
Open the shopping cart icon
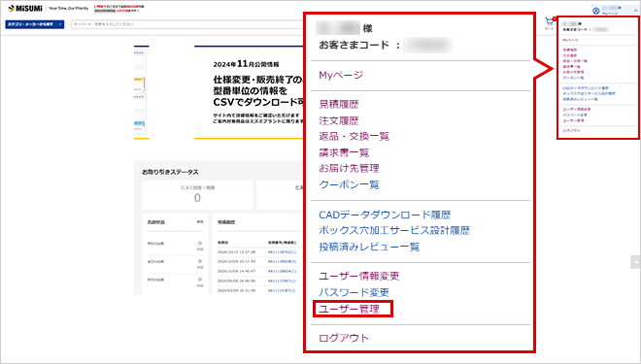(549, 21)
